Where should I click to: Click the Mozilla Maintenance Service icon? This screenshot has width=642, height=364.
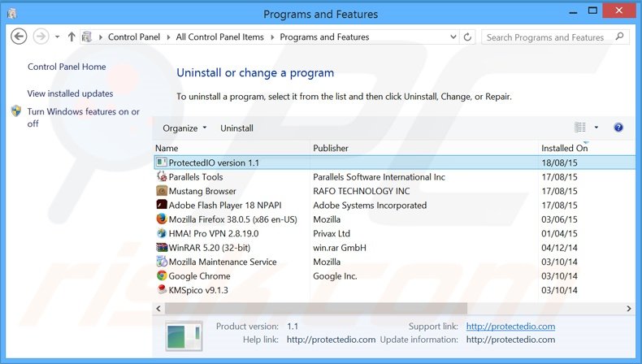point(162,262)
